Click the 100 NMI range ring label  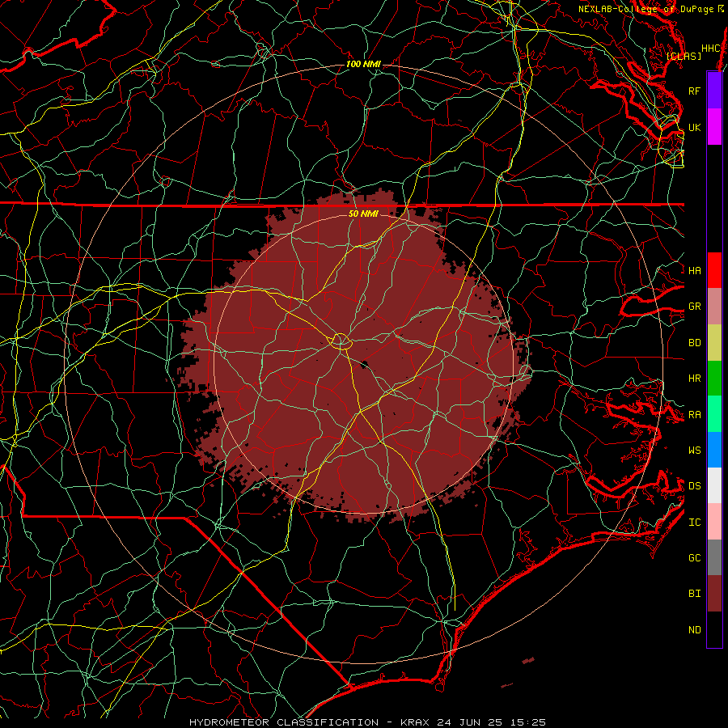pyautogui.click(x=363, y=64)
